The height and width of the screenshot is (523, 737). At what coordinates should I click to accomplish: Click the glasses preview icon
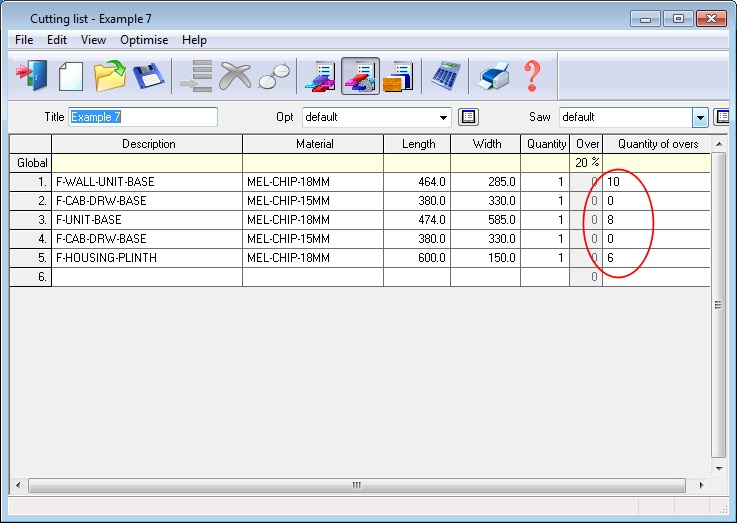tap(274, 77)
